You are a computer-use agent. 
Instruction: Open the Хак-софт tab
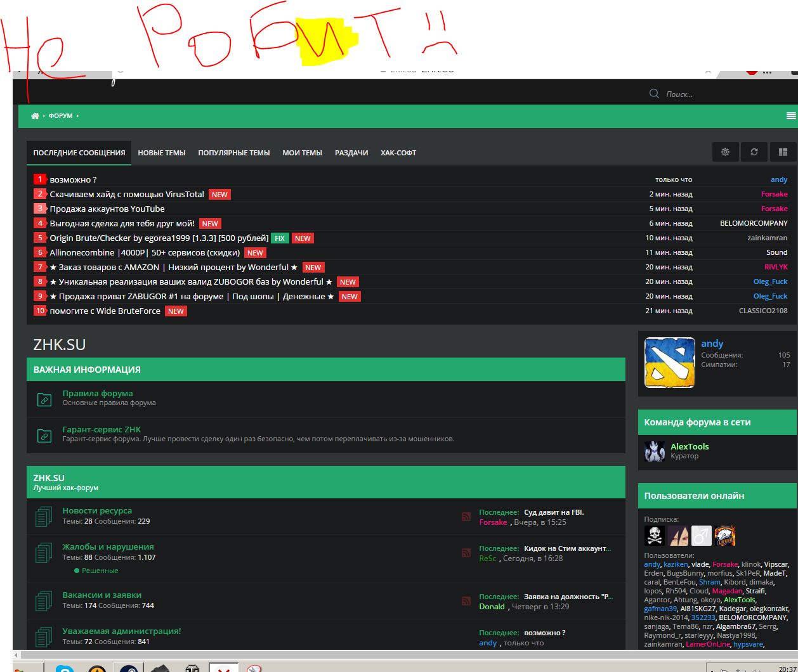[x=398, y=153]
